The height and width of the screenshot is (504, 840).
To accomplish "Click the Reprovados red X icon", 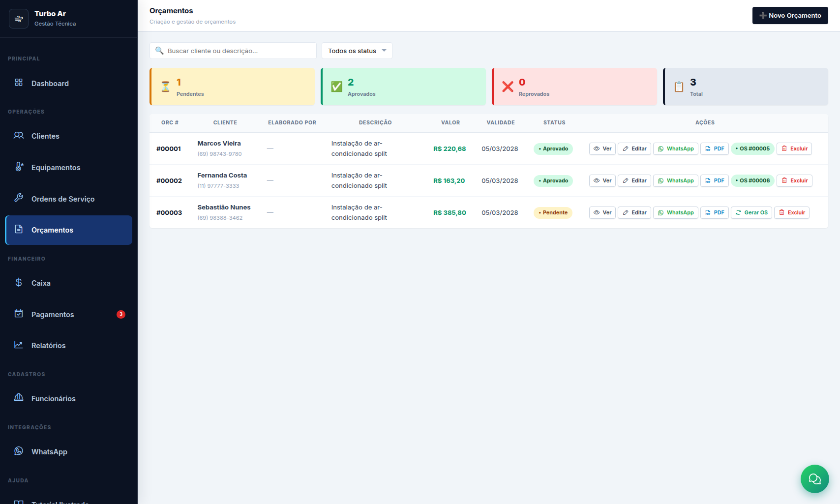I will pyautogui.click(x=508, y=87).
